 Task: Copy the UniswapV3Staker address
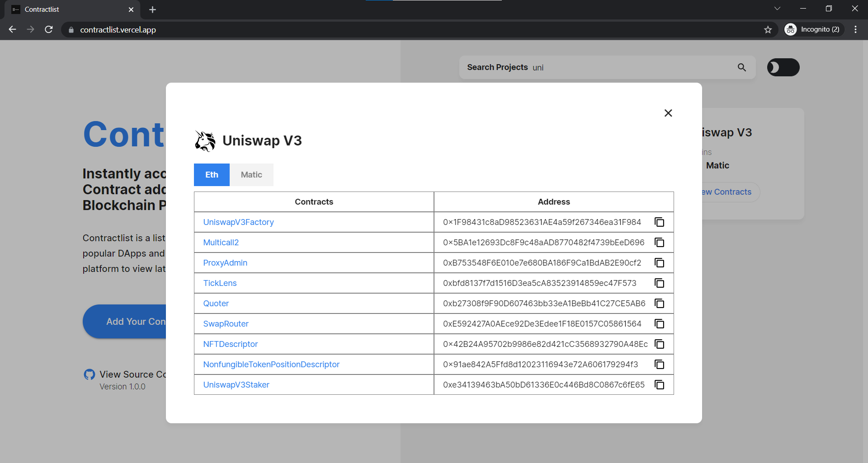coord(660,385)
